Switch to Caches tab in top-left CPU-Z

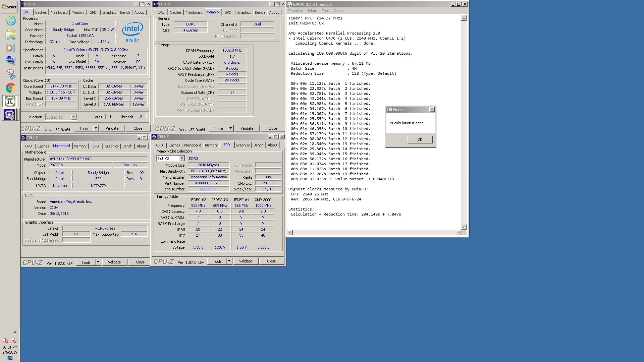tap(41, 12)
